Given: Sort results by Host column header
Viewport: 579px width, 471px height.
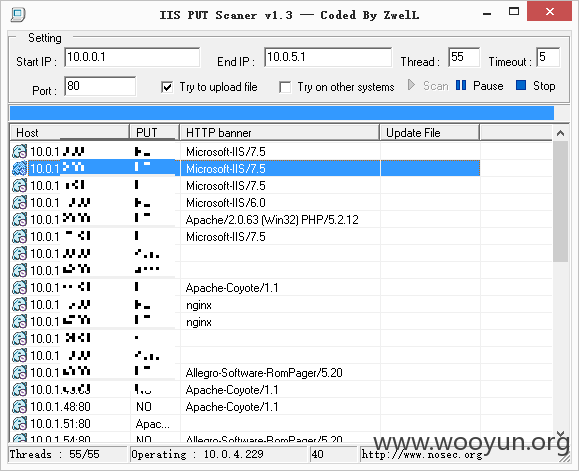Looking at the screenshot, I should pos(69,133).
